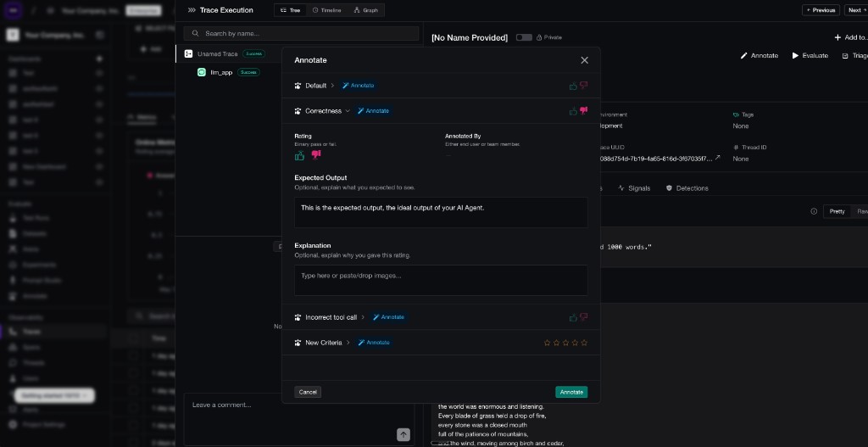The height and width of the screenshot is (447, 868).
Task: Click the Success badge beside Unnamed Trace
Action: [x=254, y=53]
